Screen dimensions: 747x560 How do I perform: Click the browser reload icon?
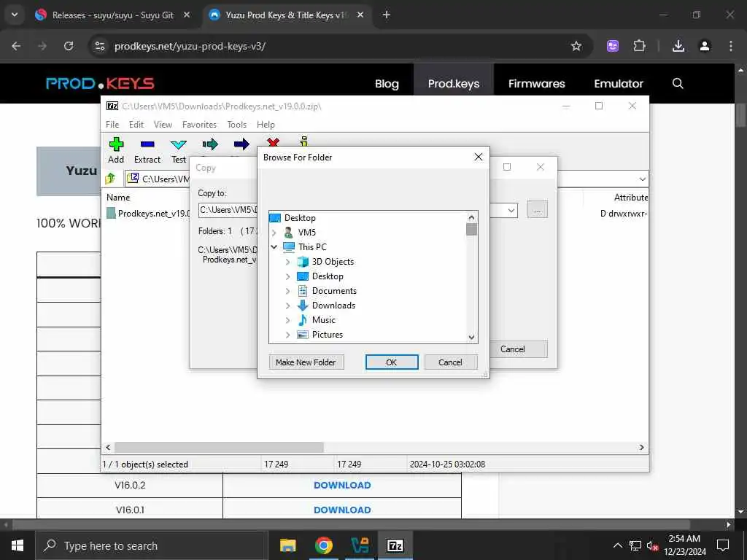[x=69, y=46]
